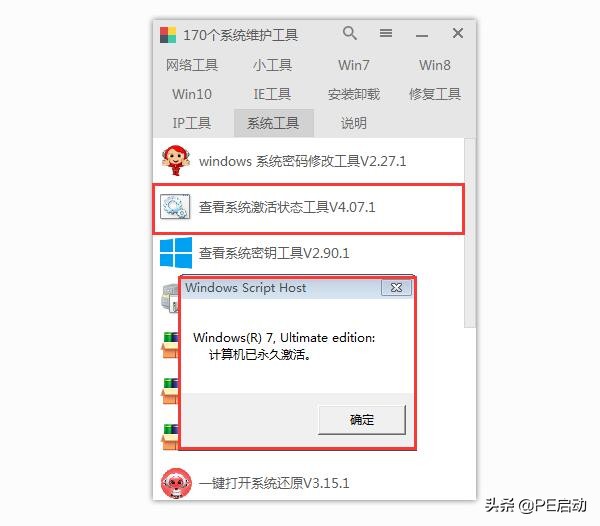The height and width of the screenshot is (526, 600).
Task: Close the Windows Script Host dialog
Action: pyautogui.click(x=396, y=288)
